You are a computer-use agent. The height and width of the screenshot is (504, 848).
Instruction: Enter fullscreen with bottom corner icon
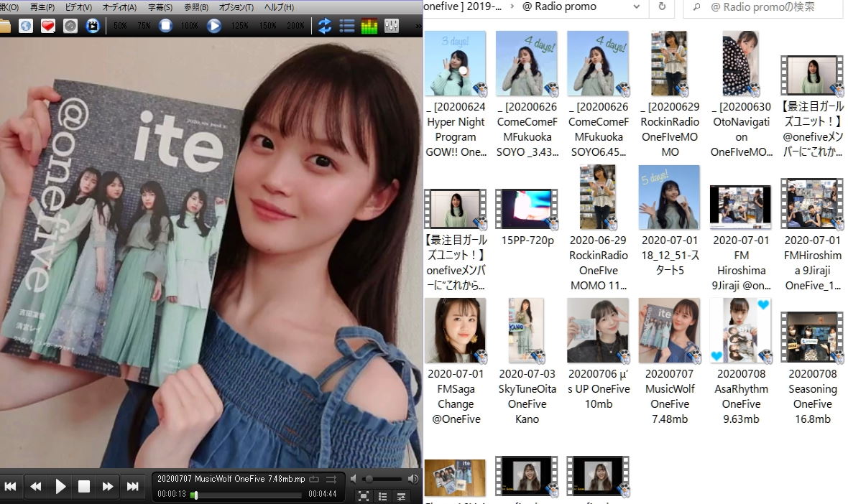(364, 495)
